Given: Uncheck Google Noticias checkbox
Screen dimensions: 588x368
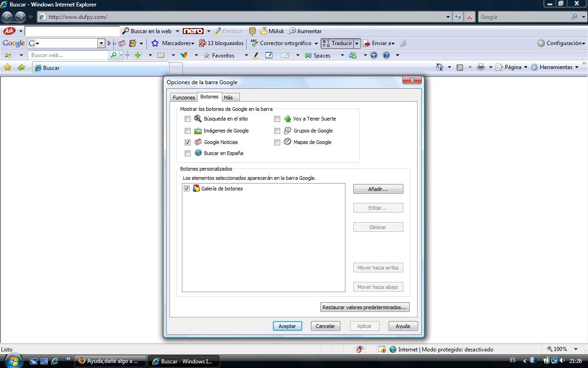Looking at the screenshot, I should 187,142.
